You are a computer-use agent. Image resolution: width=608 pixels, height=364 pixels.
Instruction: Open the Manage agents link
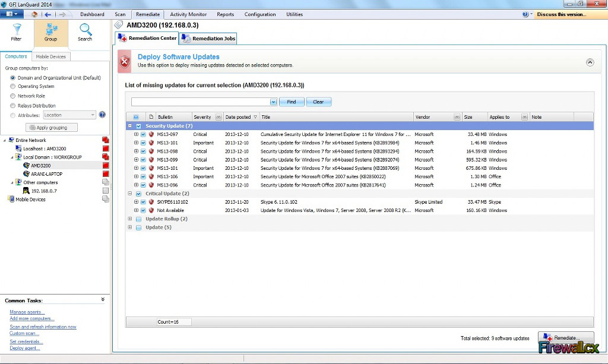coord(27,312)
